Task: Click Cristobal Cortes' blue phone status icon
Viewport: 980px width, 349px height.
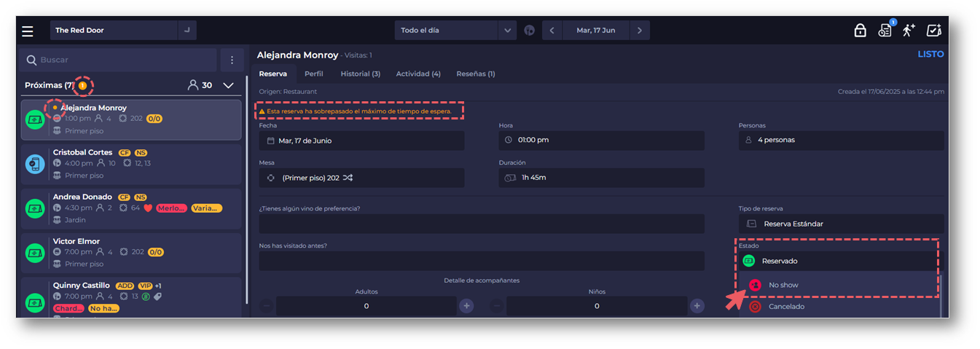Action: coord(35,164)
